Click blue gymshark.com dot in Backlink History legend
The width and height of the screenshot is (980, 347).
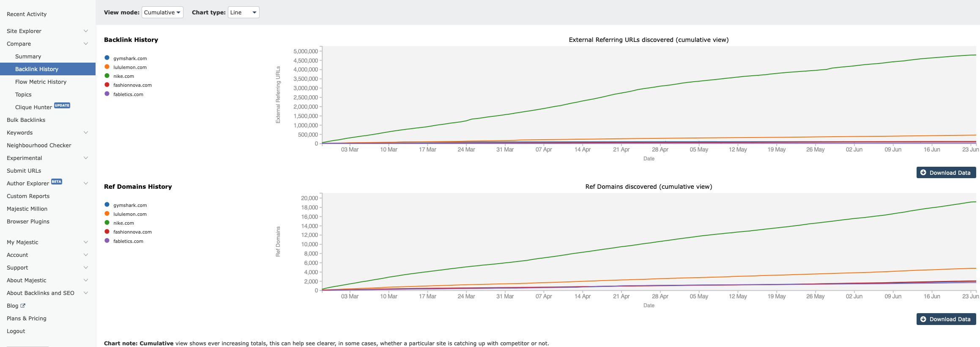107,58
